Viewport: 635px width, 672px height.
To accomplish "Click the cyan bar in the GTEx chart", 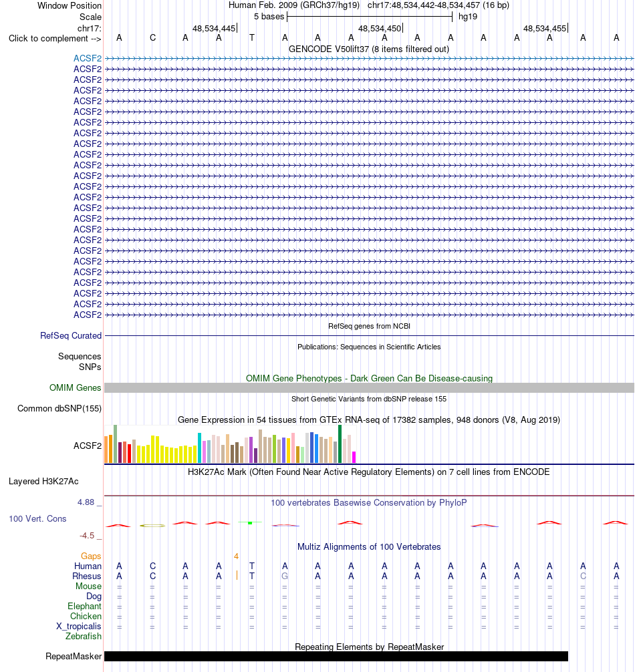I will [199, 448].
